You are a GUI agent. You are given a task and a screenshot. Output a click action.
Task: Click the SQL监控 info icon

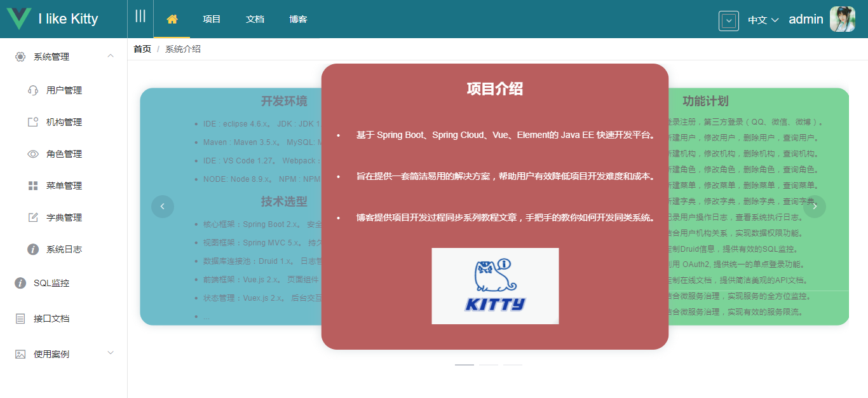[x=20, y=283]
